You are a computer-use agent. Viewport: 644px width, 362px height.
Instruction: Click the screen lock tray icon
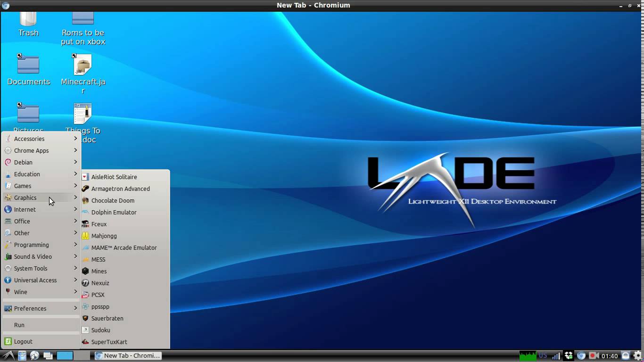pyautogui.click(x=626, y=356)
